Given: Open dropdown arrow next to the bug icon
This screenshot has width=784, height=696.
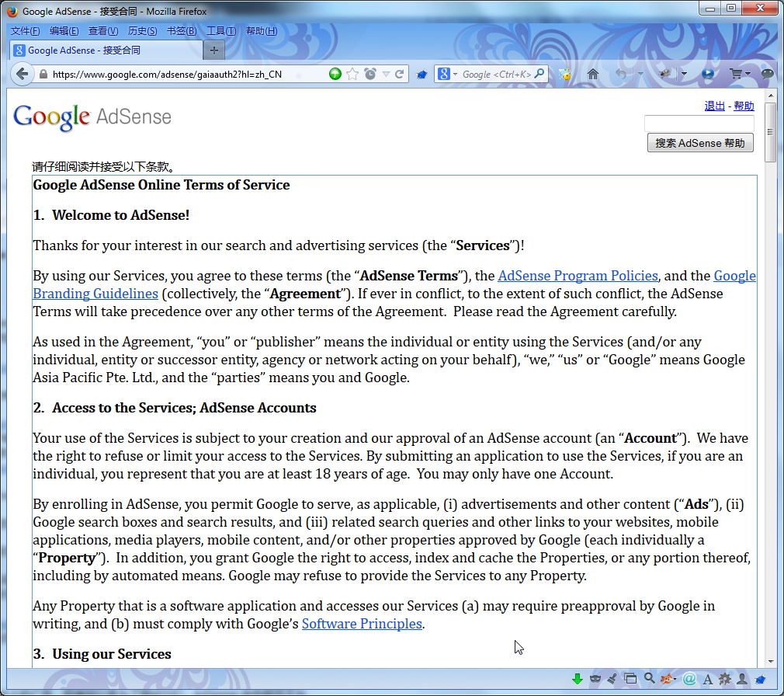Looking at the screenshot, I should pos(684,74).
